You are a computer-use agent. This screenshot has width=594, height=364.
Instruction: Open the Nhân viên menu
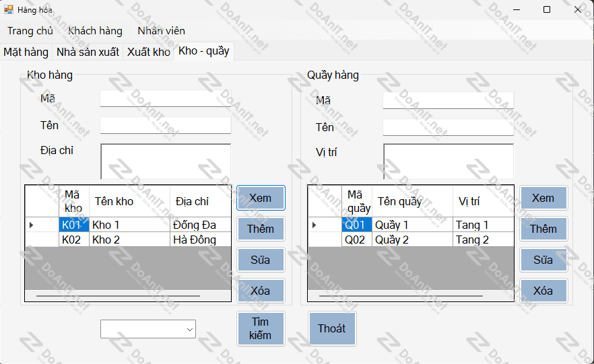click(162, 31)
